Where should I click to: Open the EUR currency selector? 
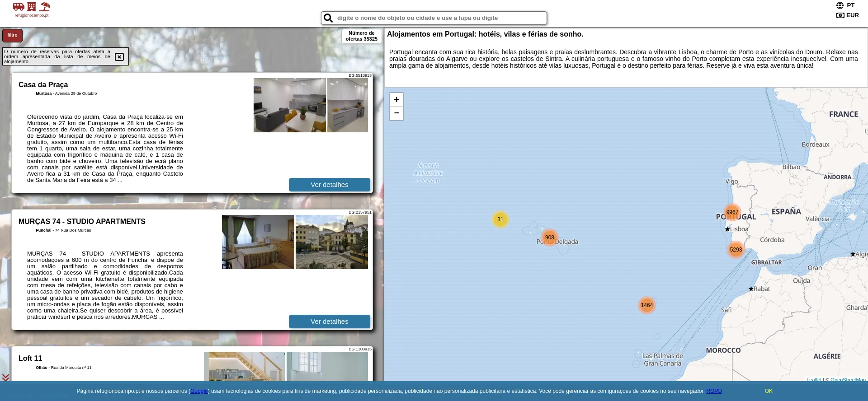847,15
